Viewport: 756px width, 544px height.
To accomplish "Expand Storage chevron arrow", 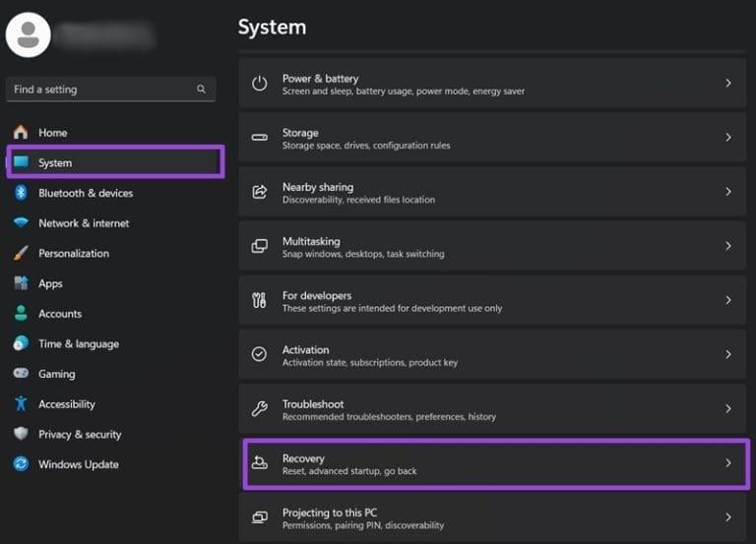I will click(728, 138).
